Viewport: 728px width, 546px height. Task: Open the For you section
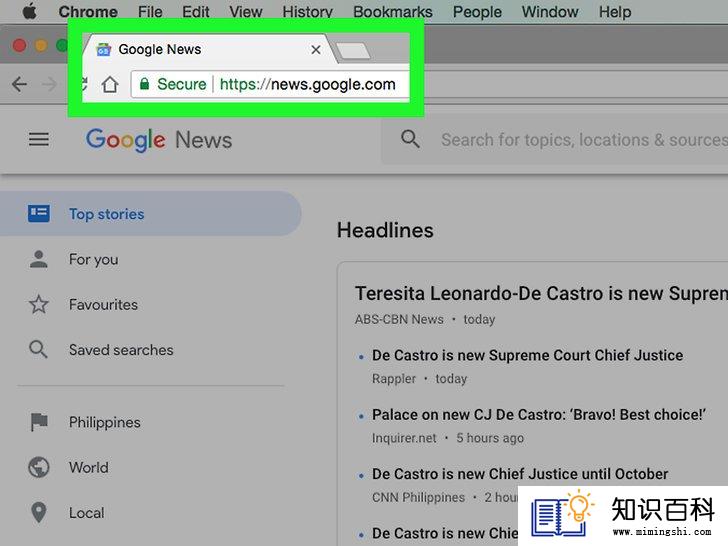pyautogui.click(x=93, y=259)
